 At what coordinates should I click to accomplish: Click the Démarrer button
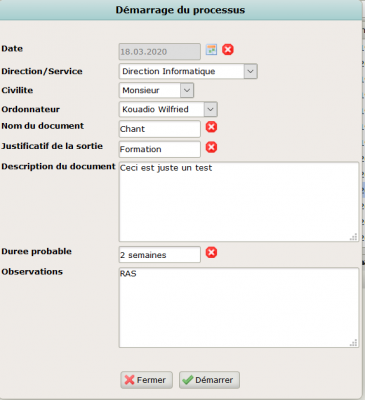[209, 380]
